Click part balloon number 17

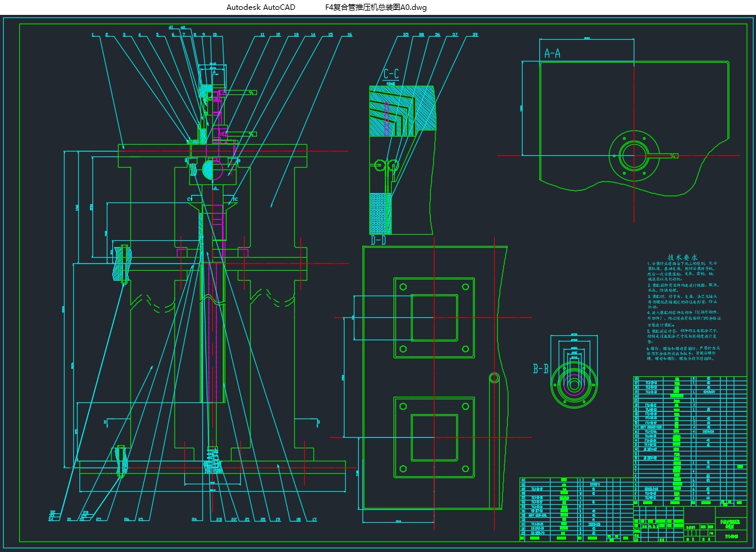coord(315,519)
